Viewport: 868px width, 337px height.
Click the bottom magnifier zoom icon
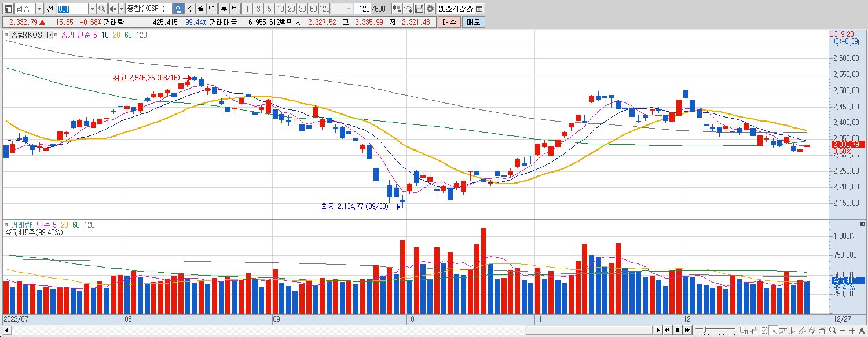tap(832, 330)
